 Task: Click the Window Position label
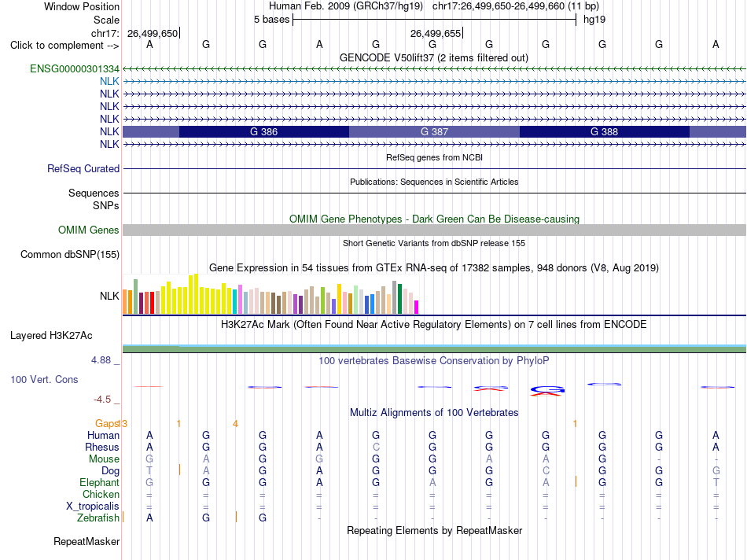click(x=82, y=6)
